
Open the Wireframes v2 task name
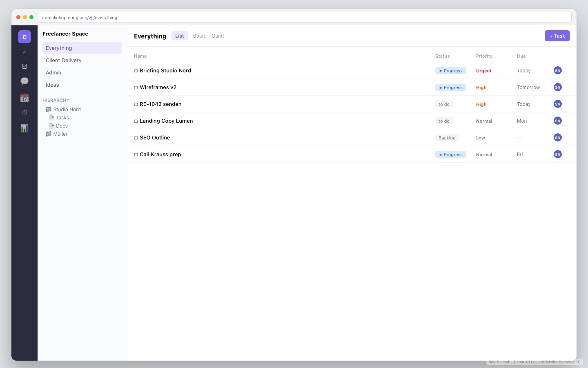point(158,87)
